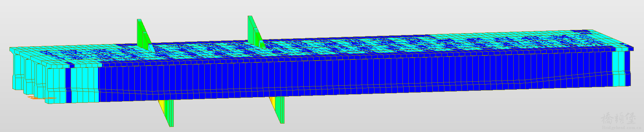Click the Chinese watermark logo text
This screenshot has height=132, width=644.
coord(618,119)
